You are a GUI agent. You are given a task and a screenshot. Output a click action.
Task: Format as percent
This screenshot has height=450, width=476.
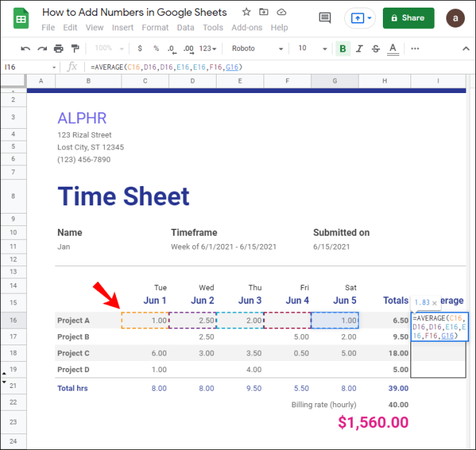(x=156, y=48)
